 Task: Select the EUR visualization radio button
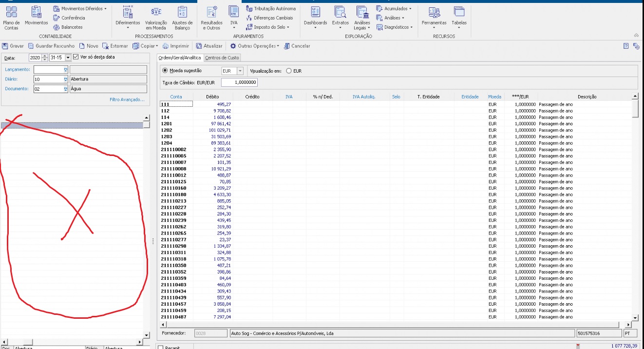click(x=289, y=71)
